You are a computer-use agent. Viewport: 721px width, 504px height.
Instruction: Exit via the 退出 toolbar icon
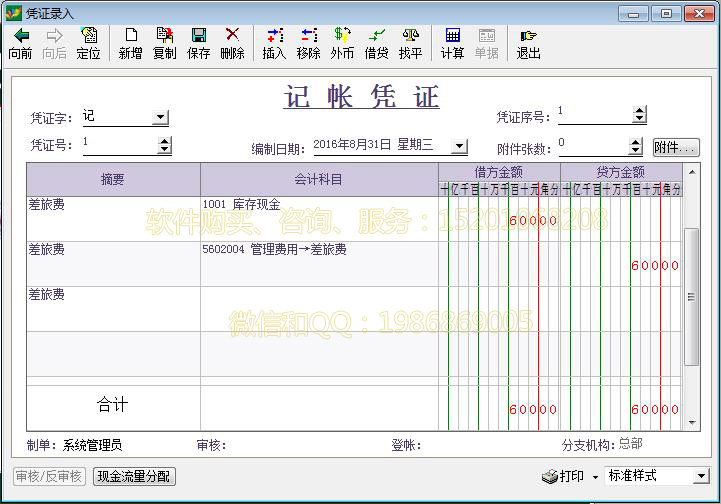pos(528,36)
